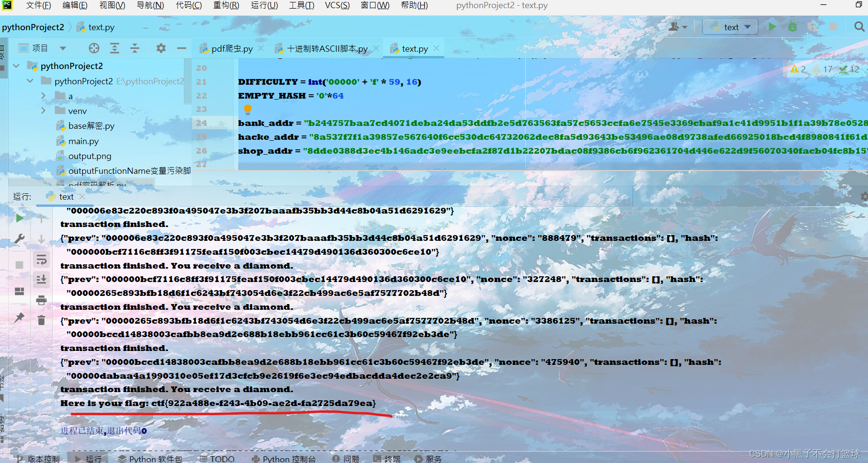
Task: Click up stack trace arrow
Action: [42, 219]
